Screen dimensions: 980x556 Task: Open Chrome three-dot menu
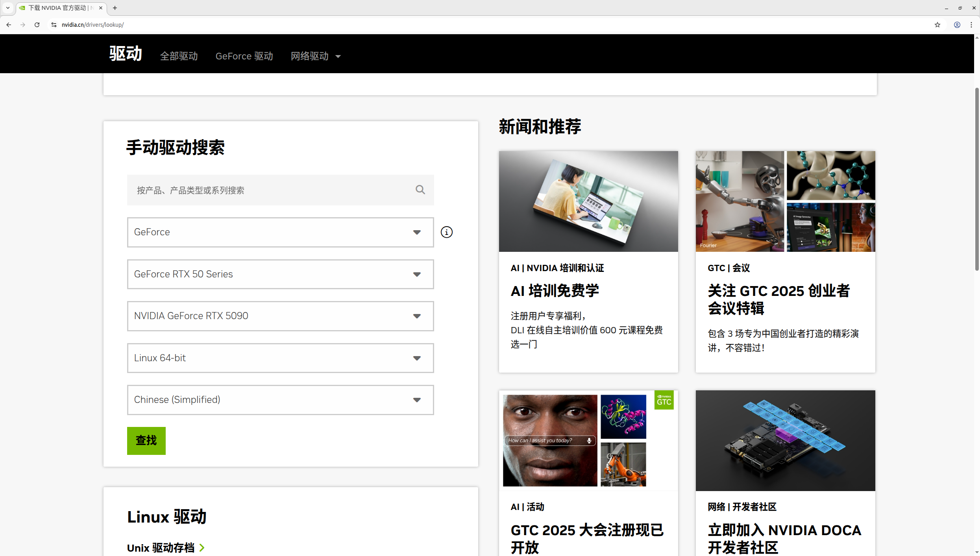click(x=971, y=25)
